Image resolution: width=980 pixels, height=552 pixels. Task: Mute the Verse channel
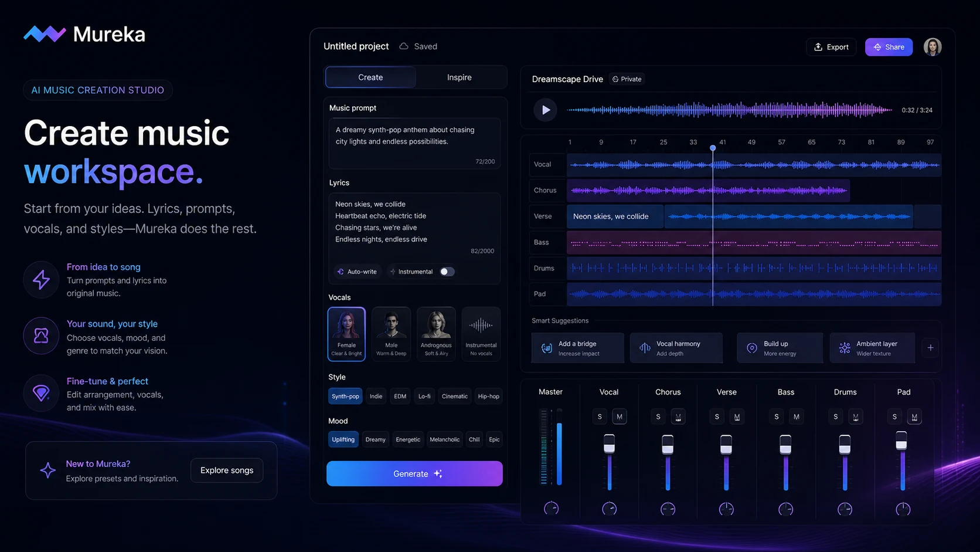pos(737,416)
